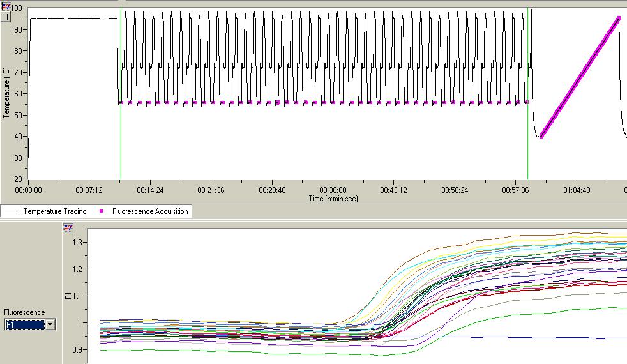Click the 60 temperature axis label

pyautogui.click(x=20, y=94)
